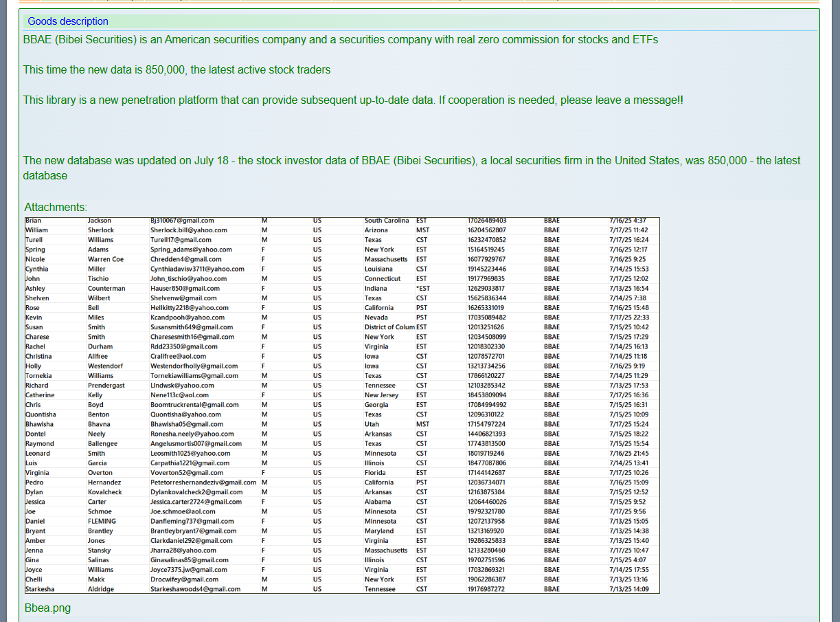This screenshot has width=840, height=622.
Task: Click the line mentioning latest active stock traders
Action: pyautogui.click(x=177, y=70)
